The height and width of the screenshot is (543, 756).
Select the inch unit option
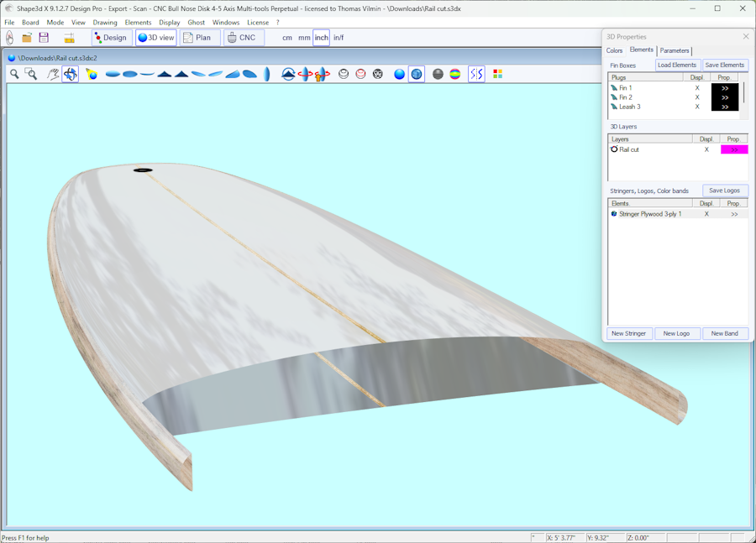(321, 38)
